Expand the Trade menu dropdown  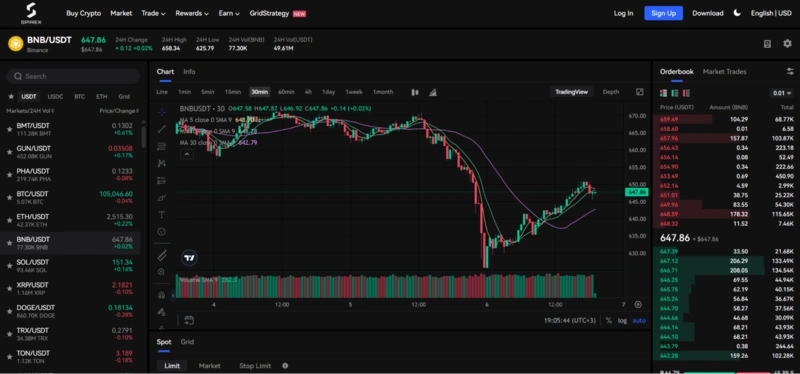coord(153,13)
